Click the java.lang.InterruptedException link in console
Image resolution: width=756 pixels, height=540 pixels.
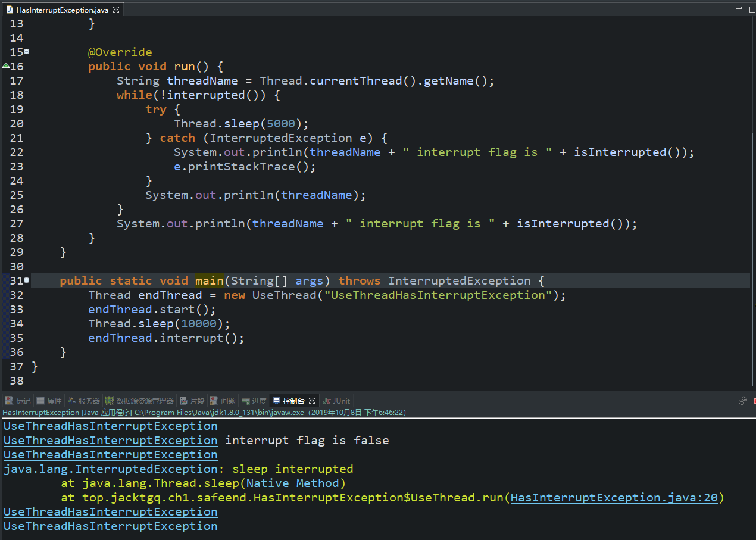111,469
